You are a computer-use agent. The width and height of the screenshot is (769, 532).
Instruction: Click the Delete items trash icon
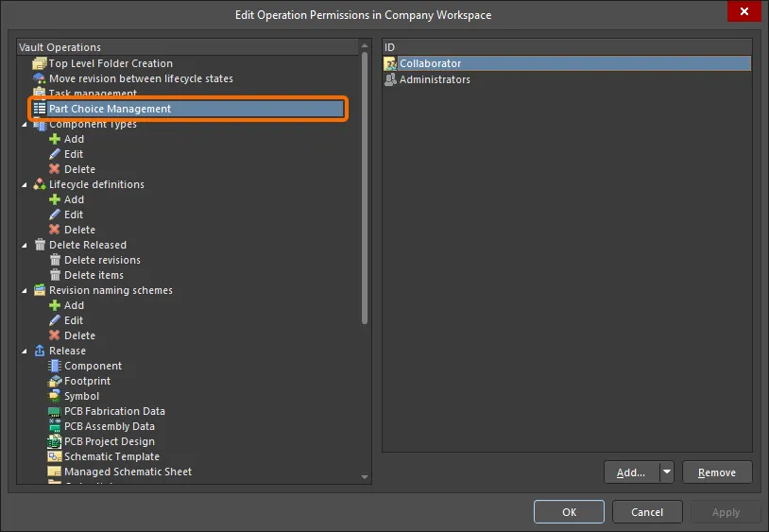pos(55,275)
